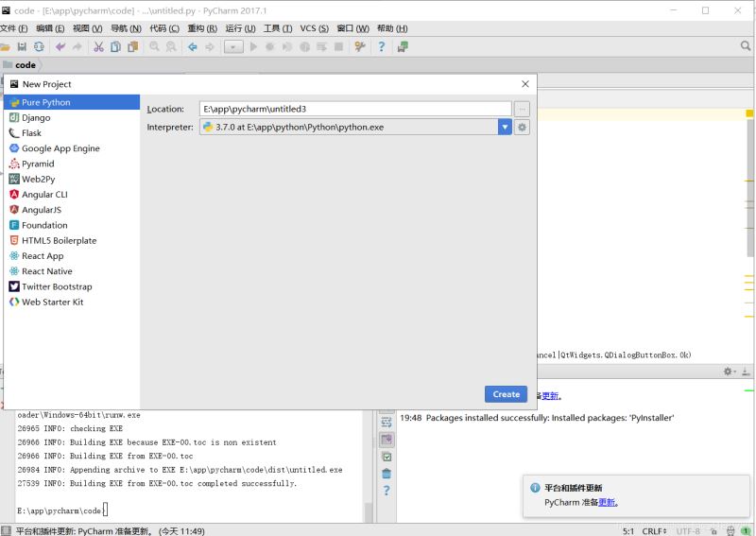
Task: Click the Redo arrow icon
Action: coord(77,47)
